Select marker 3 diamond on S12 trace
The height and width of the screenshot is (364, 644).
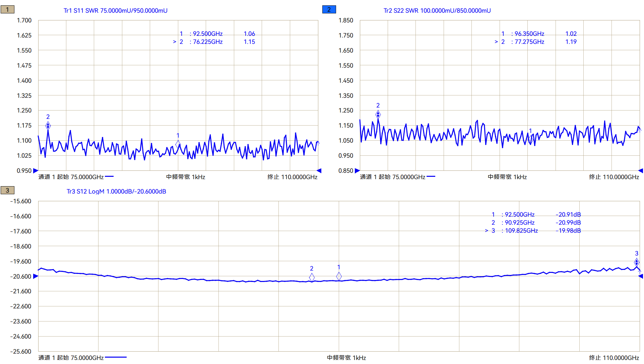coord(636,262)
